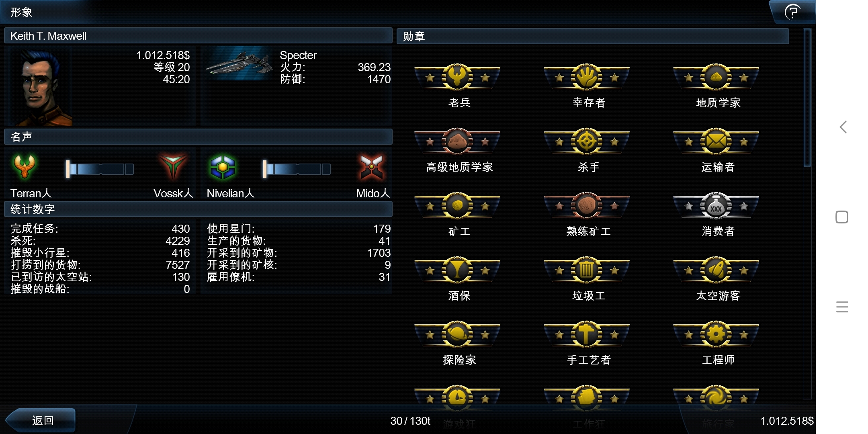The image size is (868, 434).
Task: Select the 老兵 veteran medal
Action: coord(457,76)
